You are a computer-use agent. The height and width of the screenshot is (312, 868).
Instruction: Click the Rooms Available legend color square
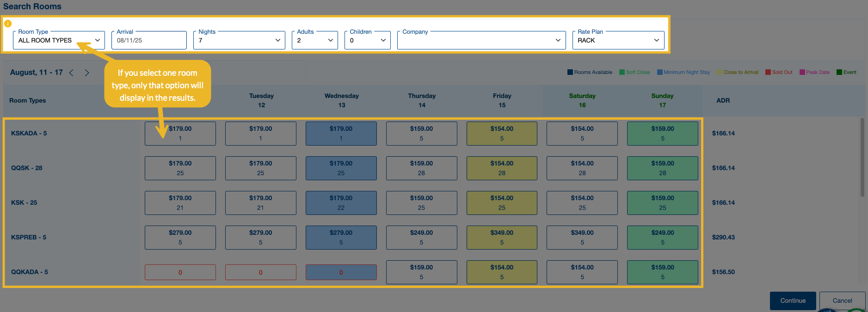tap(570, 72)
